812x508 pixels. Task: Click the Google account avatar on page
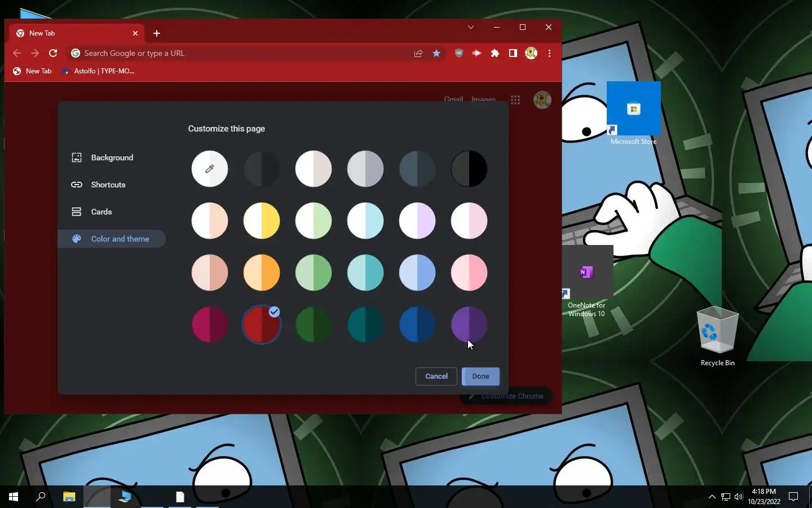coord(542,100)
